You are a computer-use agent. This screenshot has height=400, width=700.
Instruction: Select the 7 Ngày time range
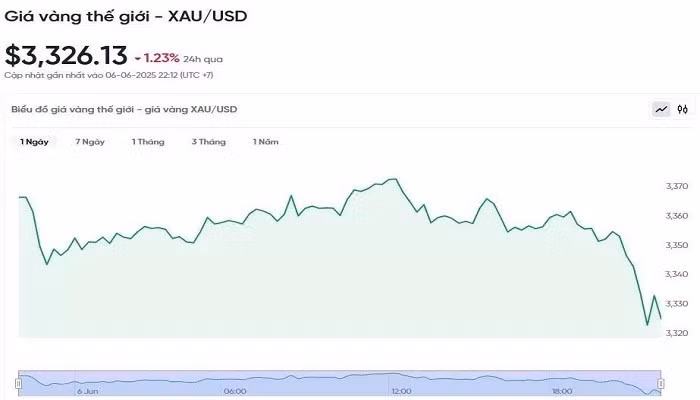point(90,142)
